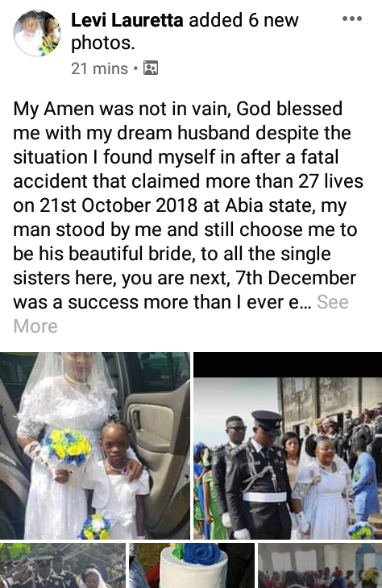Screen dimensions: 382x588
Task: Tap the smiling bride beside the officer
Action: coord(323,489)
